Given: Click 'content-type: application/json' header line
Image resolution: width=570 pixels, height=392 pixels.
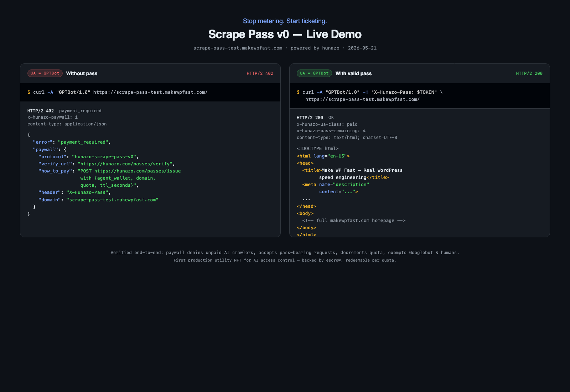Looking at the screenshot, I should tap(67, 124).
